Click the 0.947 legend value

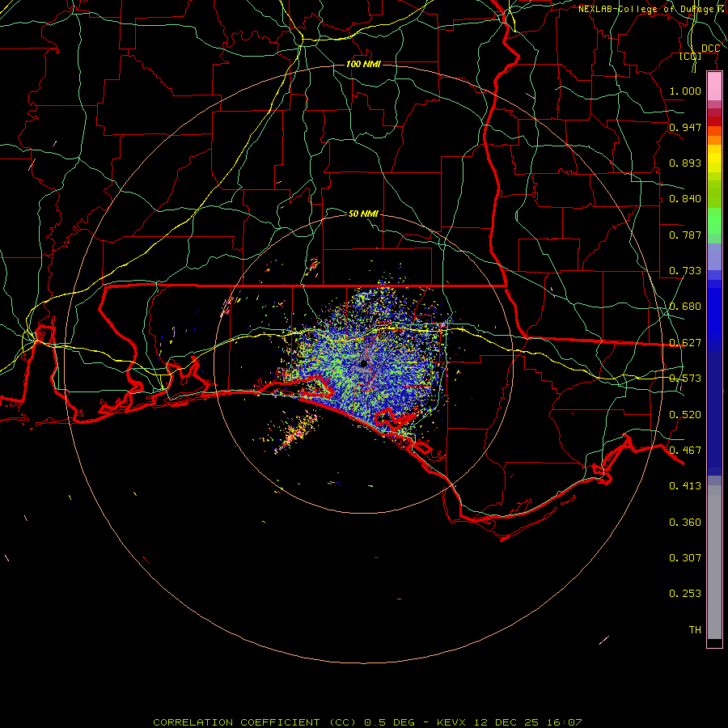[685, 127]
